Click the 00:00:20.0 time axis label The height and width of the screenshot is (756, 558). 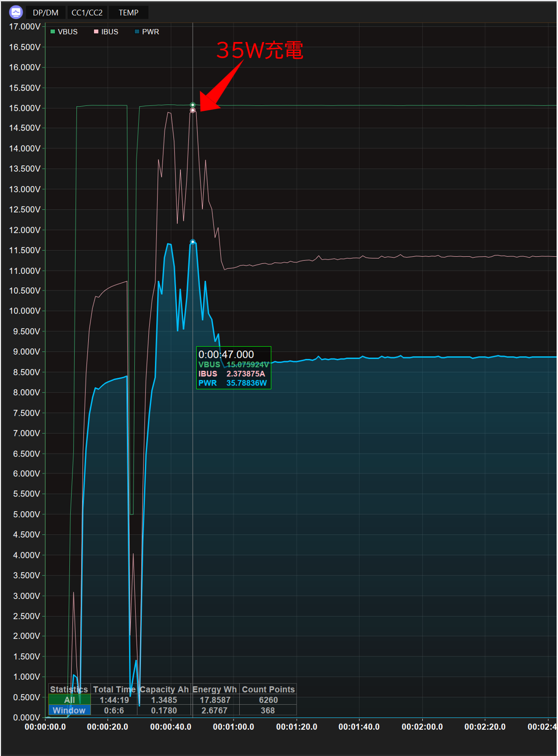pos(108,726)
